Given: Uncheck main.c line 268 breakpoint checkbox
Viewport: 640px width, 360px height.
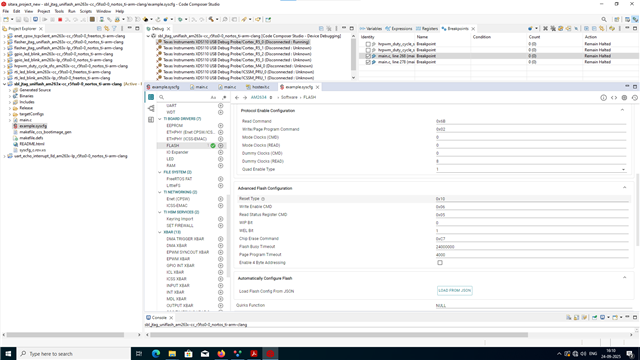Looking at the screenshot, I should [368, 56].
